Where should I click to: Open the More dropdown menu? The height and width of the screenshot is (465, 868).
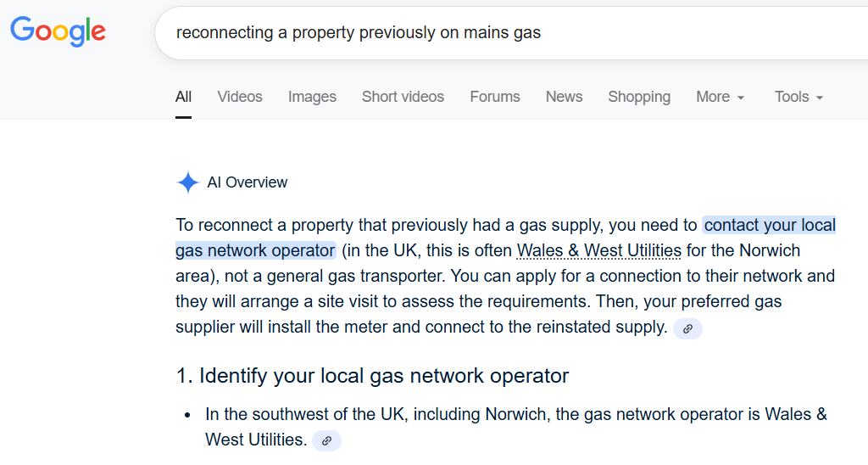[720, 97]
